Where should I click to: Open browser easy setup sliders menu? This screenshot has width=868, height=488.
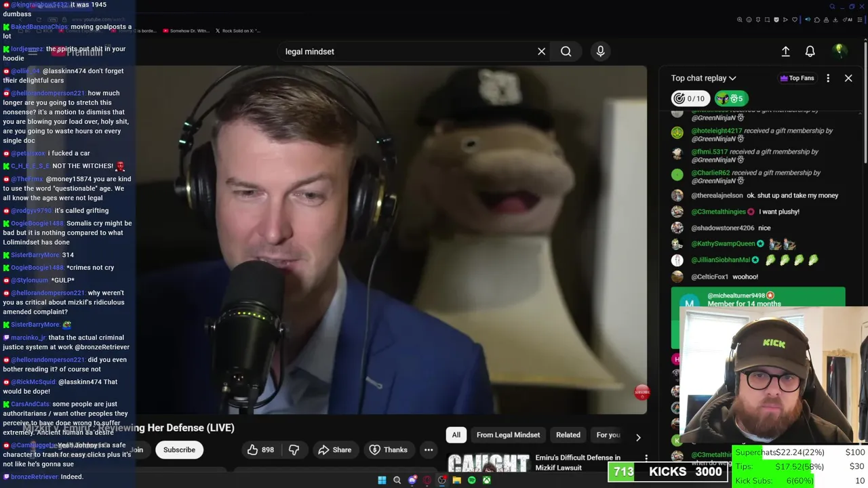pos(859,20)
